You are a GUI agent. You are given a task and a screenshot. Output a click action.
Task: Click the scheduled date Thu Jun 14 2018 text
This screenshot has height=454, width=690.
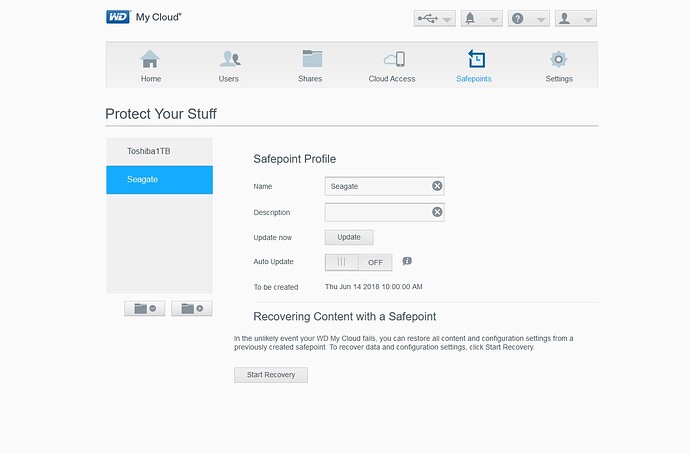(374, 287)
